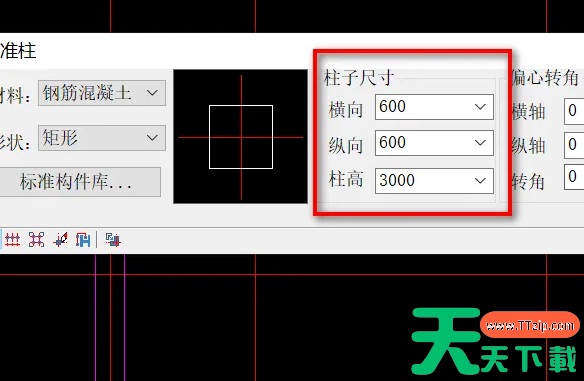Click the 偏心转角 group label

545,78
